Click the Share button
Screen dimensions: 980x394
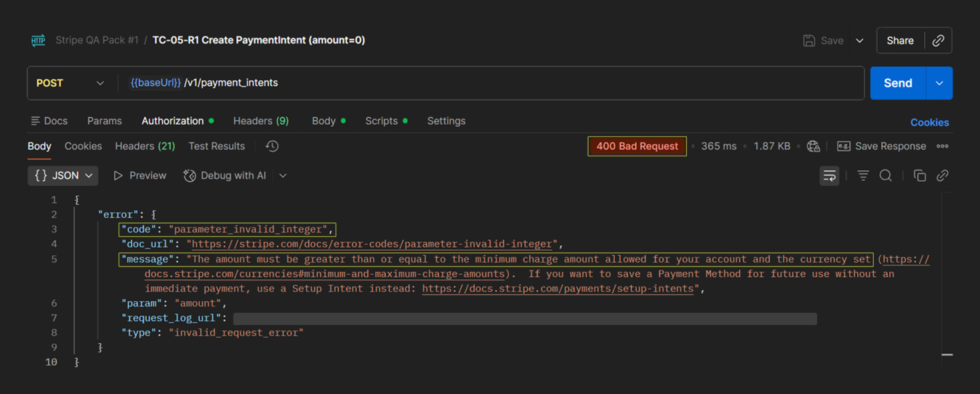click(900, 41)
